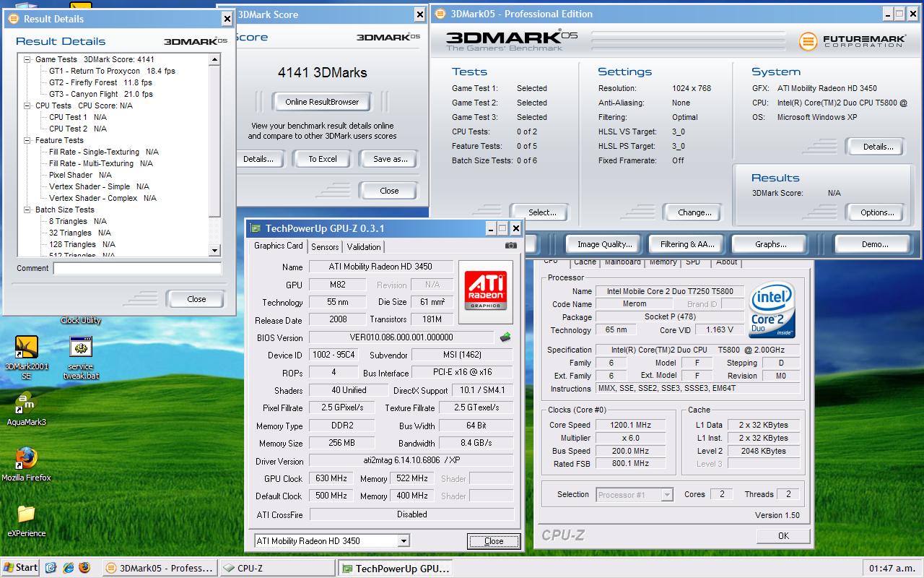Select GT2 - Firefly Forest row
The height and width of the screenshot is (578, 924).
tap(100, 82)
